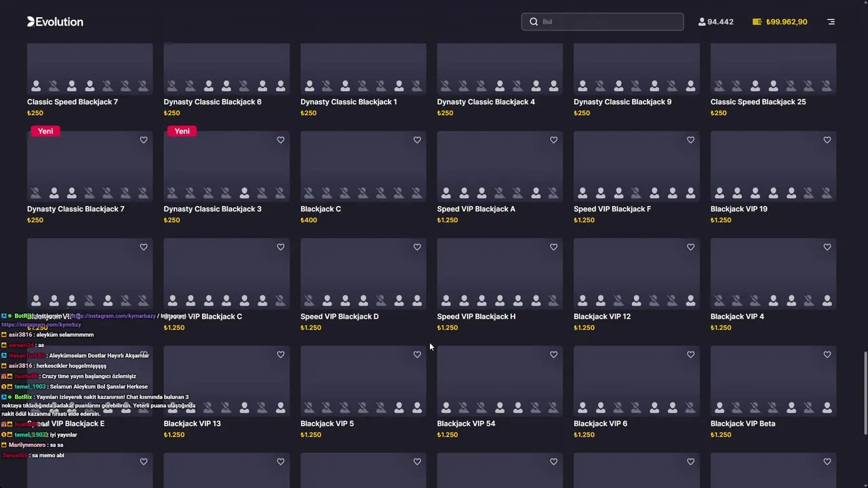The height and width of the screenshot is (488, 868).
Task: Click chat line 'Selamun Aleykum Bol Şanslar Herkese'
Action: [x=75, y=387]
